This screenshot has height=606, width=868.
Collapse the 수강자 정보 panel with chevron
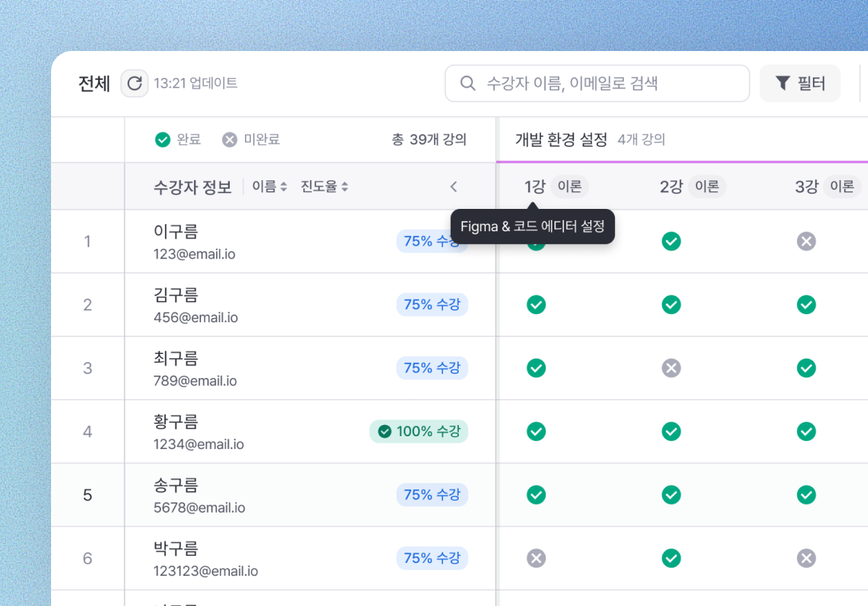click(x=453, y=187)
